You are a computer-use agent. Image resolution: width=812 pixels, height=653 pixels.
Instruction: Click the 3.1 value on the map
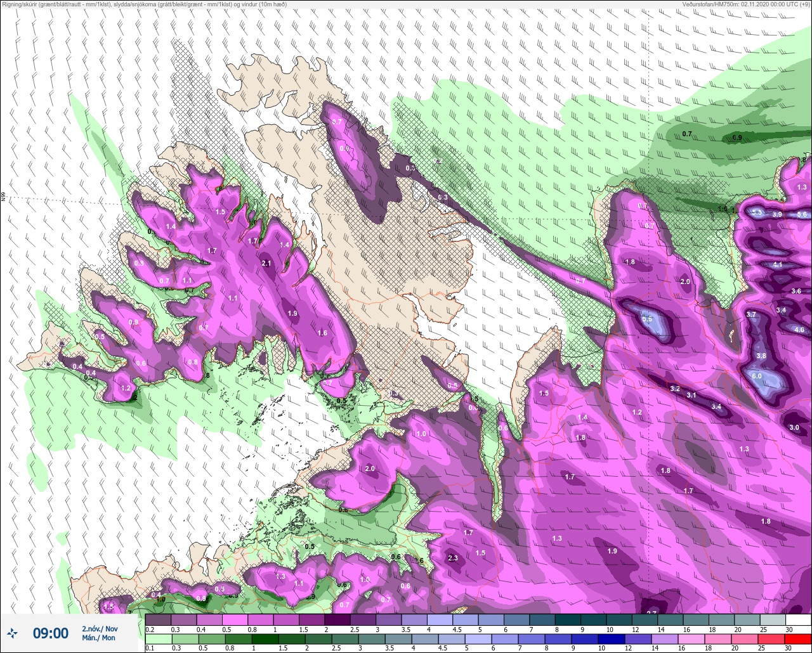tap(691, 395)
